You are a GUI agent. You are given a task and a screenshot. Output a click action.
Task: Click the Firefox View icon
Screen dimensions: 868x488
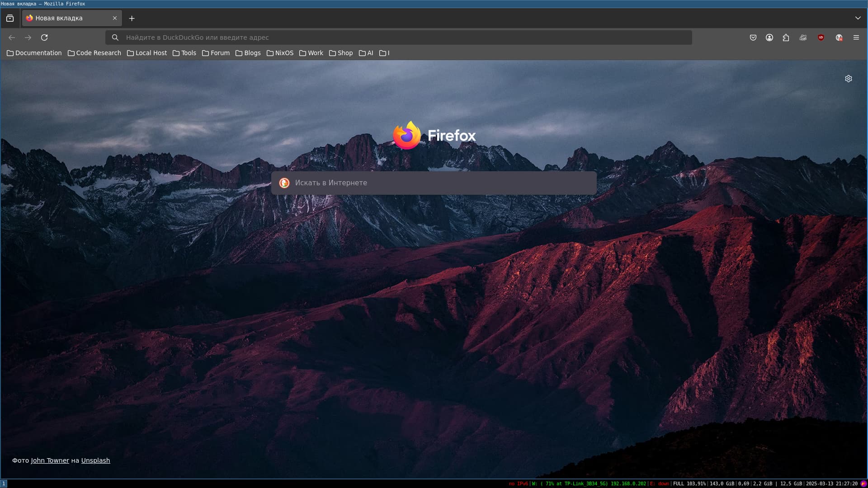(10, 19)
